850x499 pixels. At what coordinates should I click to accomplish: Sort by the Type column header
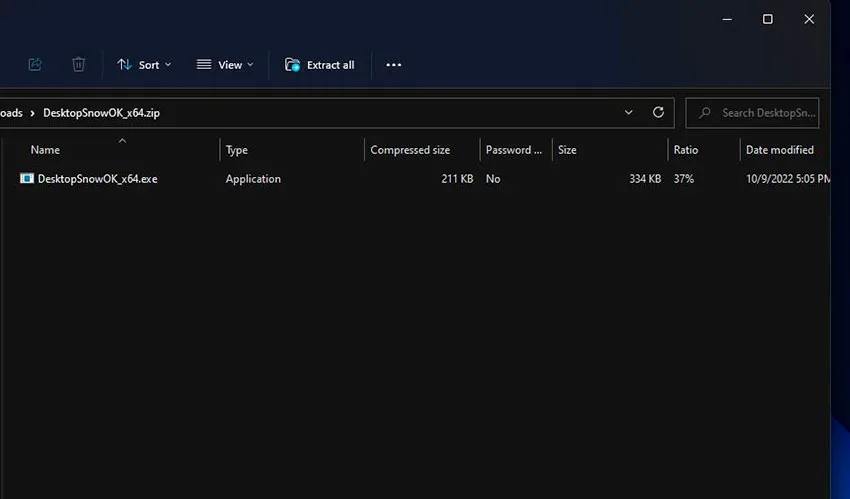point(237,150)
